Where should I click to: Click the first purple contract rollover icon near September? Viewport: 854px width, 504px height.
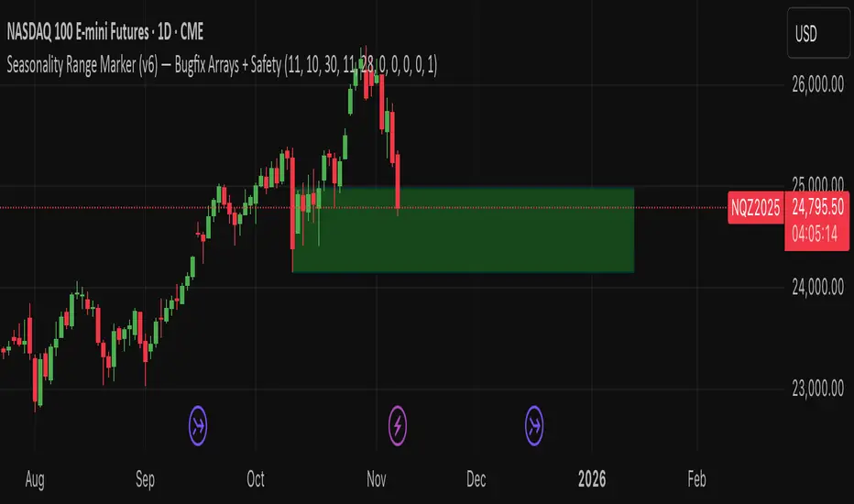pyautogui.click(x=198, y=425)
